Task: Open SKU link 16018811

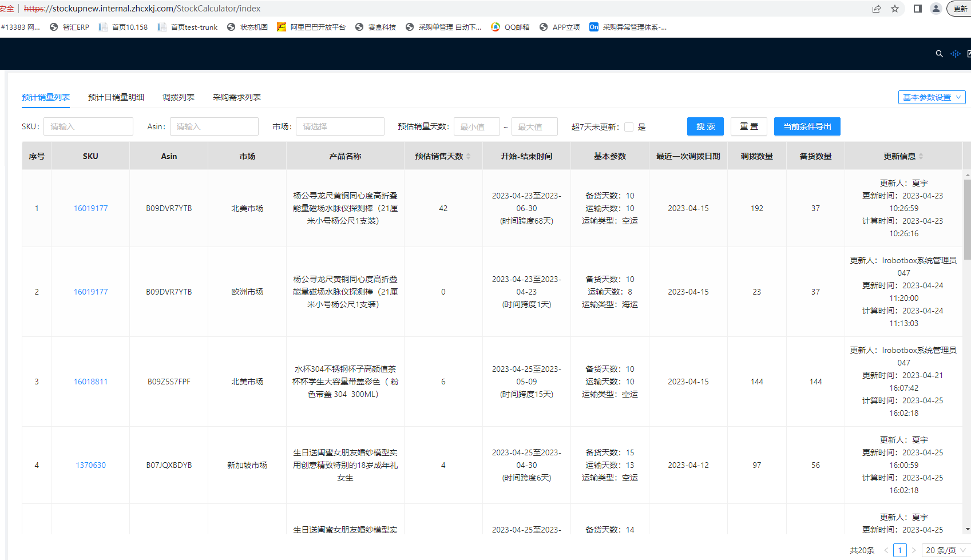Action: pyautogui.click(x=90, y=382)
